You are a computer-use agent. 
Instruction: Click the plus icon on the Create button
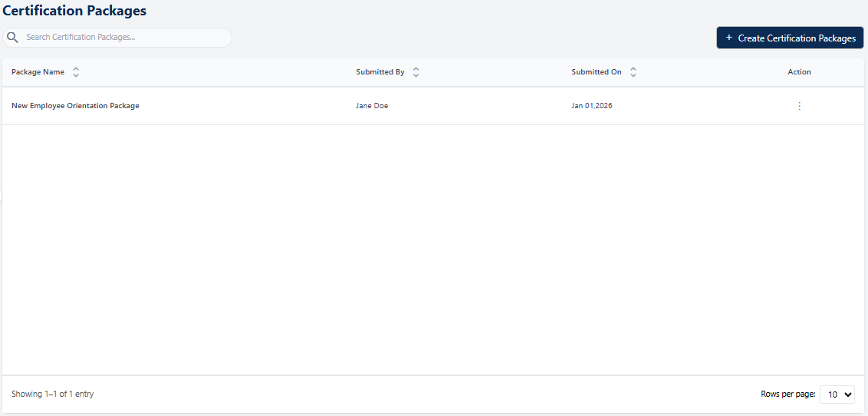tap(728, 38)
